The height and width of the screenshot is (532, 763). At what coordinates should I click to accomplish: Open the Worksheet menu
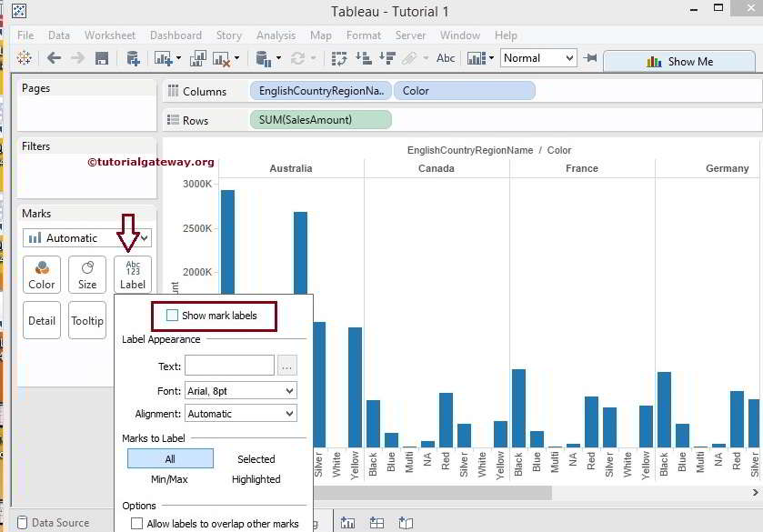pos(109,35)
